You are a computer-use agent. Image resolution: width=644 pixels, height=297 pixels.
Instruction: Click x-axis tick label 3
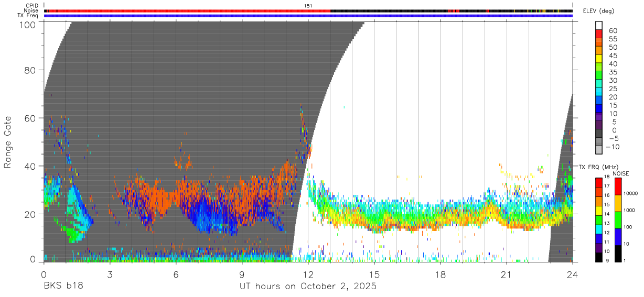click(110, 274)
